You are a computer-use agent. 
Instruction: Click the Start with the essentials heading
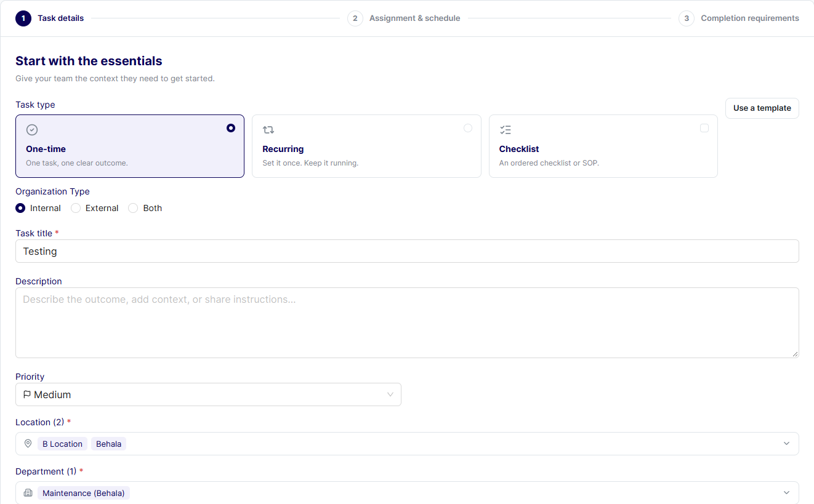point(89,61)
